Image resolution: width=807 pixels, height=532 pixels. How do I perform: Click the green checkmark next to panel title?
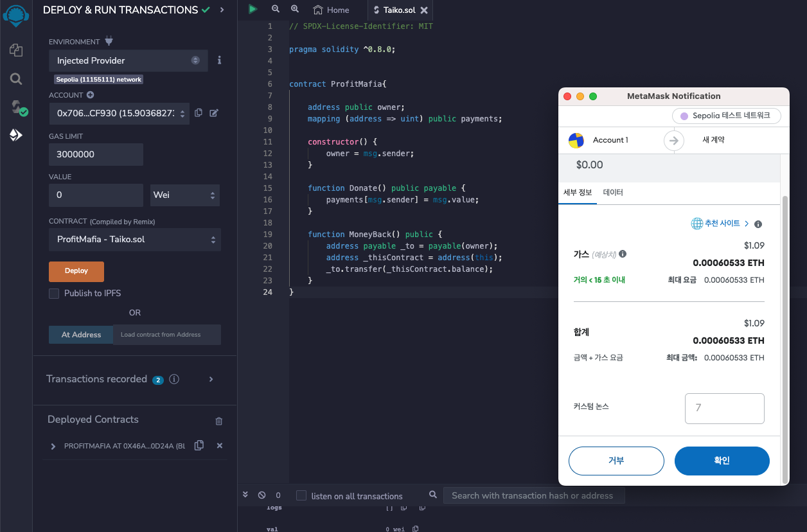click(x=206, y=10)
